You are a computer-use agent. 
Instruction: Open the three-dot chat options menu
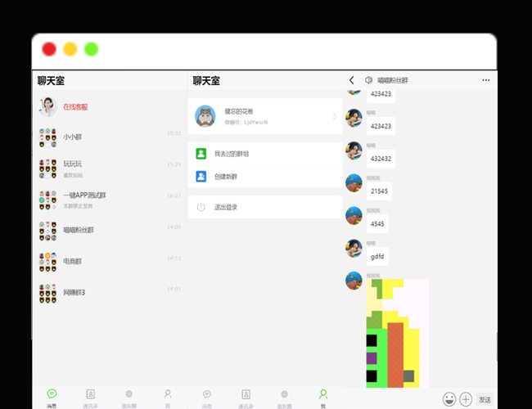tap(486, 80)
